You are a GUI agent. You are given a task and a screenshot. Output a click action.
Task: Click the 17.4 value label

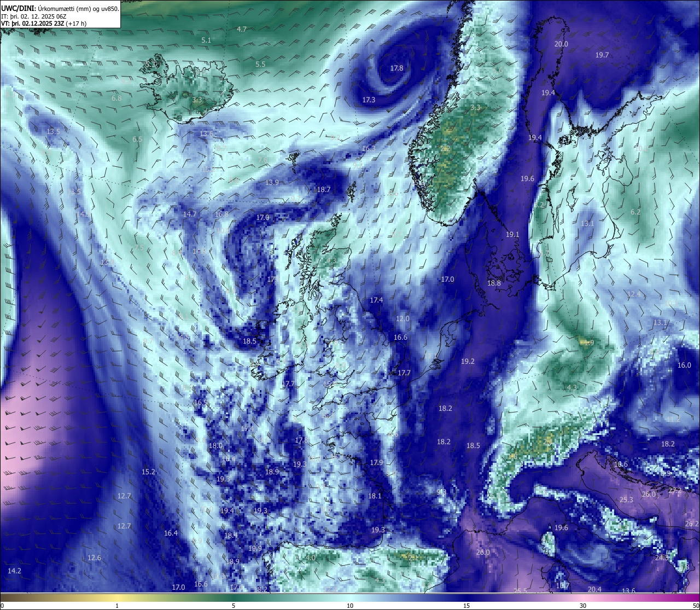(376, 300)
